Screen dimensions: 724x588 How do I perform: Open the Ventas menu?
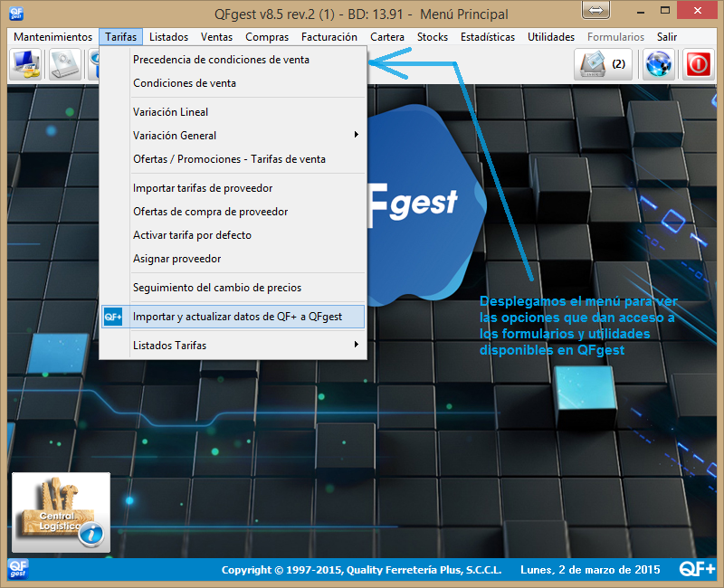click(216, 37)
